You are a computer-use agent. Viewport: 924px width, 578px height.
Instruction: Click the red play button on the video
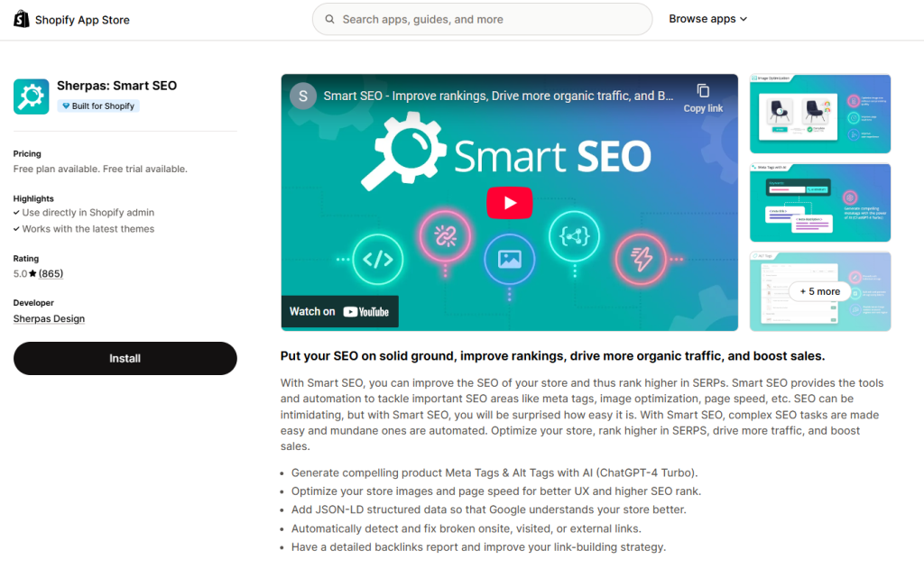(x=509, y=203)
